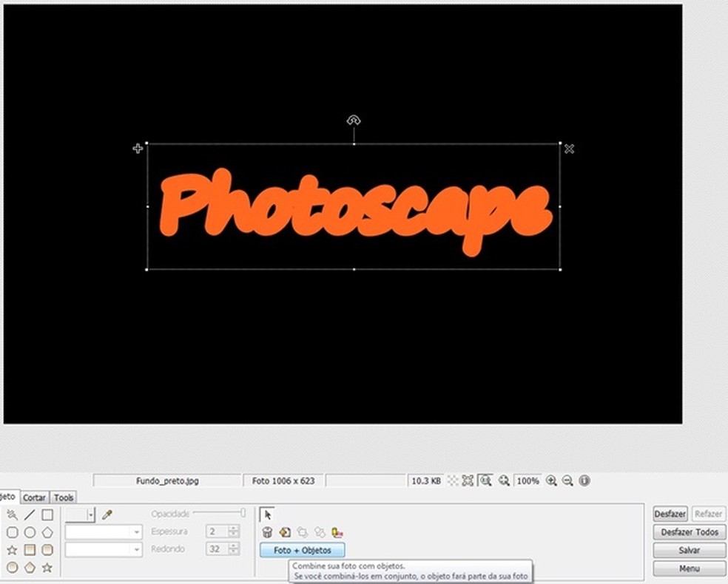728x584 pixels.
Task: Activate the arrow object selection tool
Action: (267, 515)
